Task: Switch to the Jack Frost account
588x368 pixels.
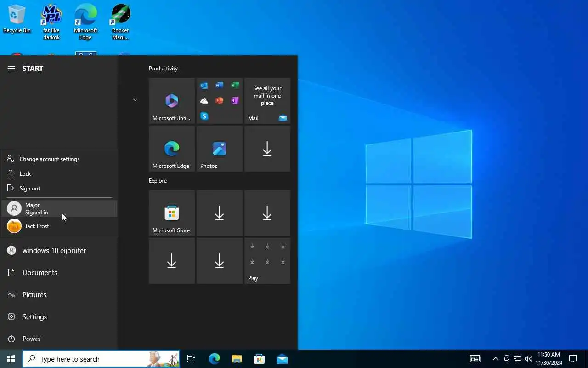Action: (59, 226)
